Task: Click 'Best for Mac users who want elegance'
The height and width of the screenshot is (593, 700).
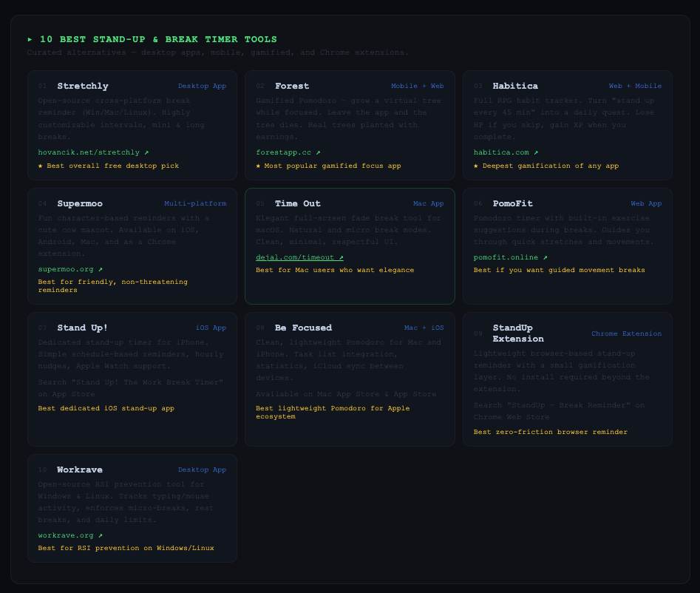Action: coord(335,270)
